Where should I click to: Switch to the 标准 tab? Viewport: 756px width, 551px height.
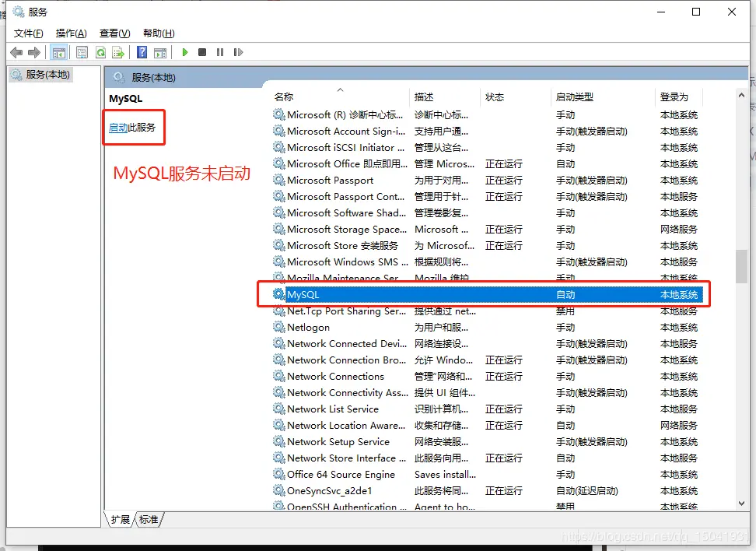[149, 520]
